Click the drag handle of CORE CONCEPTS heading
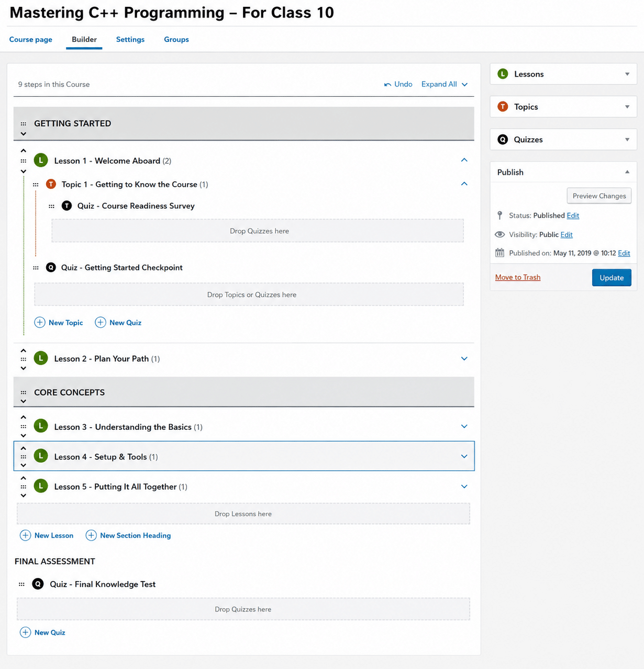This screenshot has height=669, width=644. (23, 393)
